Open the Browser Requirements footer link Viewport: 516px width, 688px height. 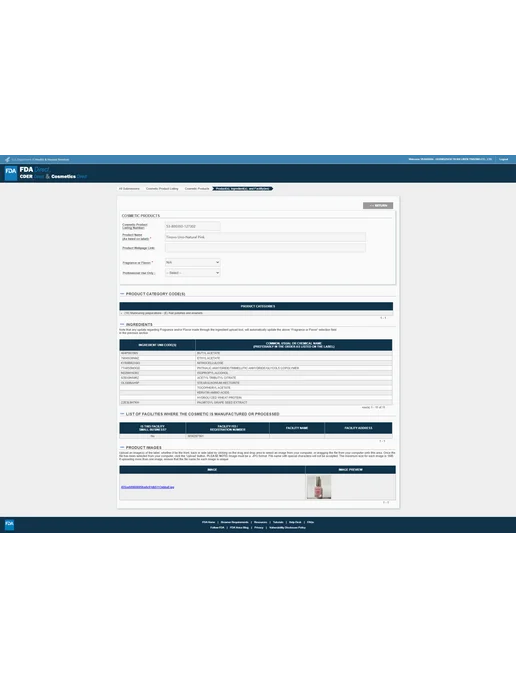point(234,522)
